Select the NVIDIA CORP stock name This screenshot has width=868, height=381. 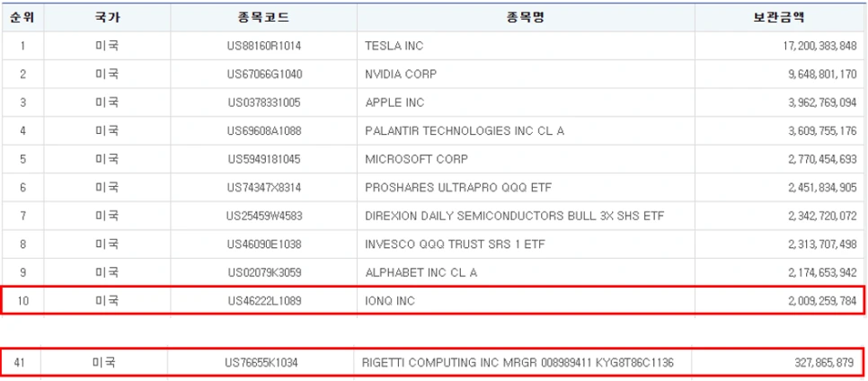401,75
